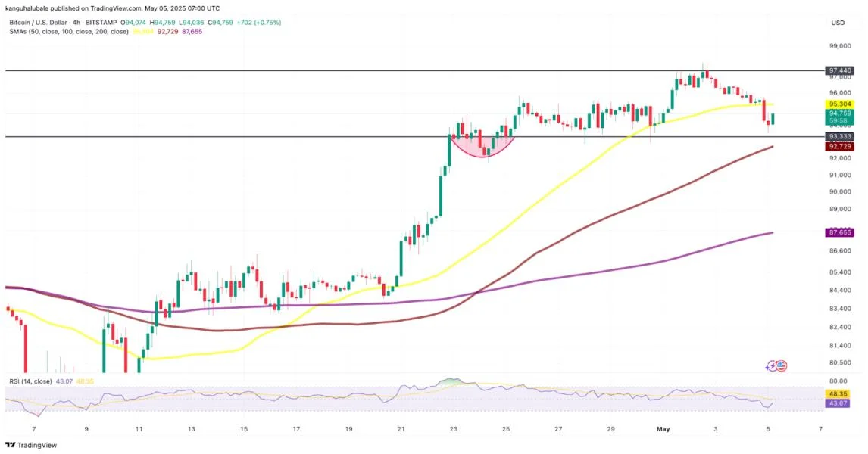The width and height of the screenshot is (868, 454).
Task: Click the purple 43.07 RSI axis label
Action: [x=838, y=403]
